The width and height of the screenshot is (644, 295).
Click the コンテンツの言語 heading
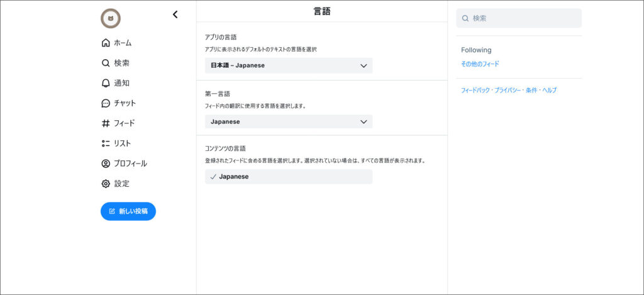[x=225, y=148]
